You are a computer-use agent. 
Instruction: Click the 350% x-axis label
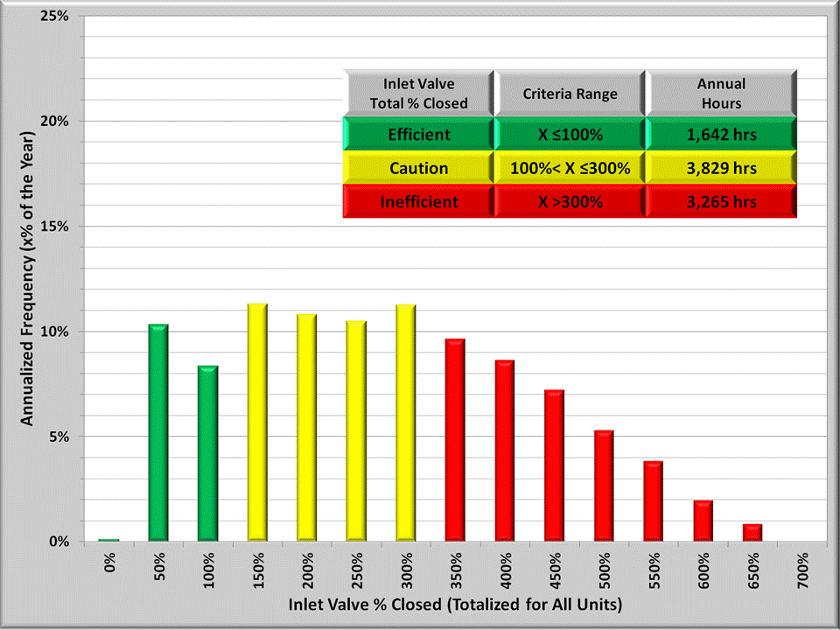click(457, 570)
